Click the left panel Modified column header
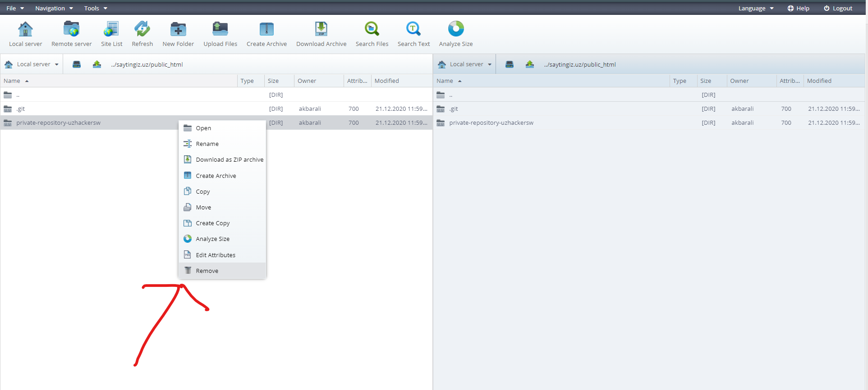Viewport: 868px width, 390px height. pyautogui.click(x=401, y=81)
